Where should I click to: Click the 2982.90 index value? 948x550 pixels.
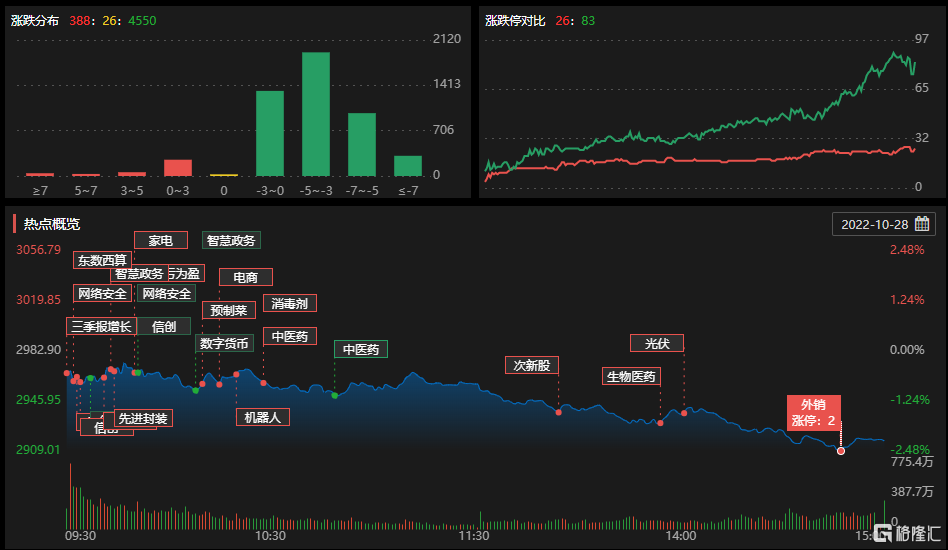[x=39, y=350]
